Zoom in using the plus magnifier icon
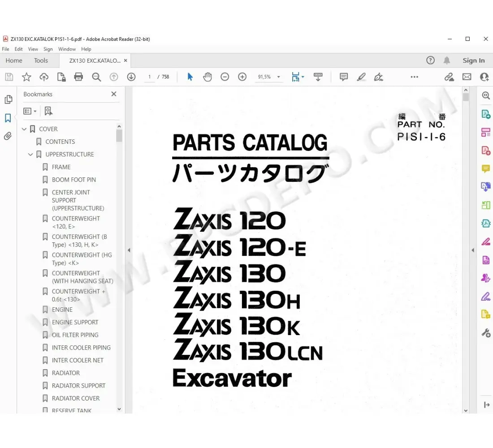 click(242, 77)
